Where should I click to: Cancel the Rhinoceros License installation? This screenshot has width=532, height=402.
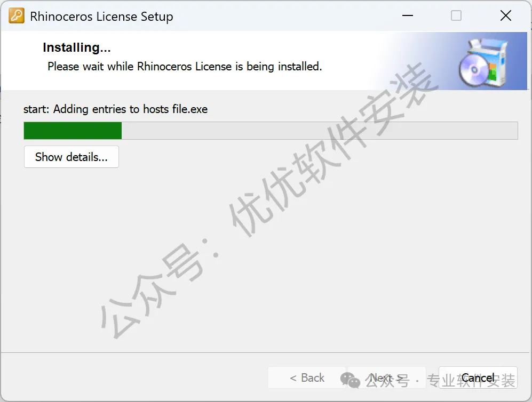478,377
